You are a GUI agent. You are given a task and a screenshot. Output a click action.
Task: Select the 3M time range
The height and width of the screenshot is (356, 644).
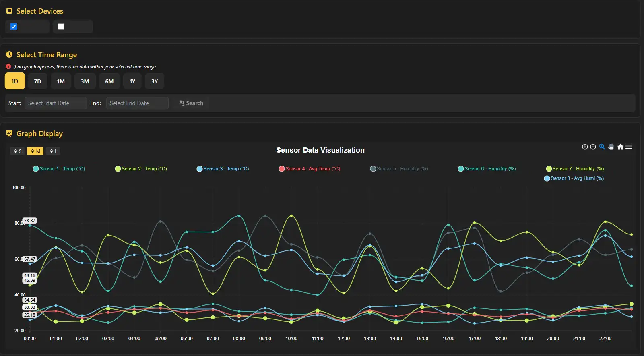85,81
